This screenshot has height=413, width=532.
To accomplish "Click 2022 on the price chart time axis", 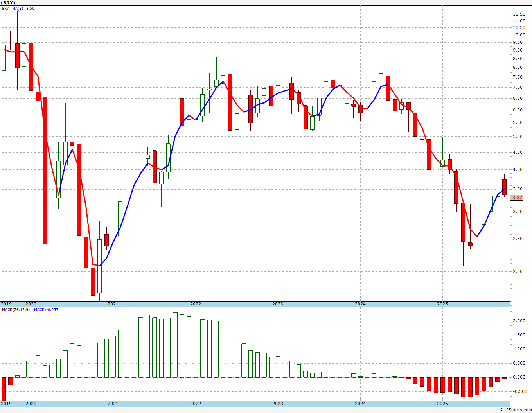I will pos(195,304).
